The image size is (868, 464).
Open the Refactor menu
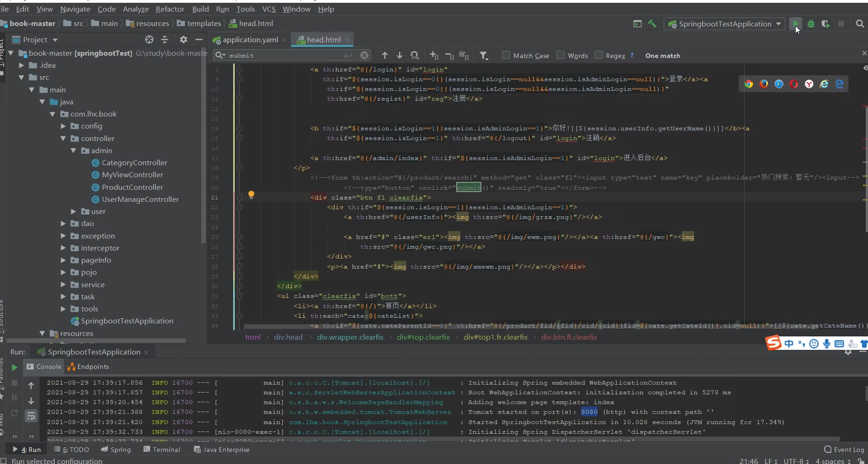(x=170, y=9)
